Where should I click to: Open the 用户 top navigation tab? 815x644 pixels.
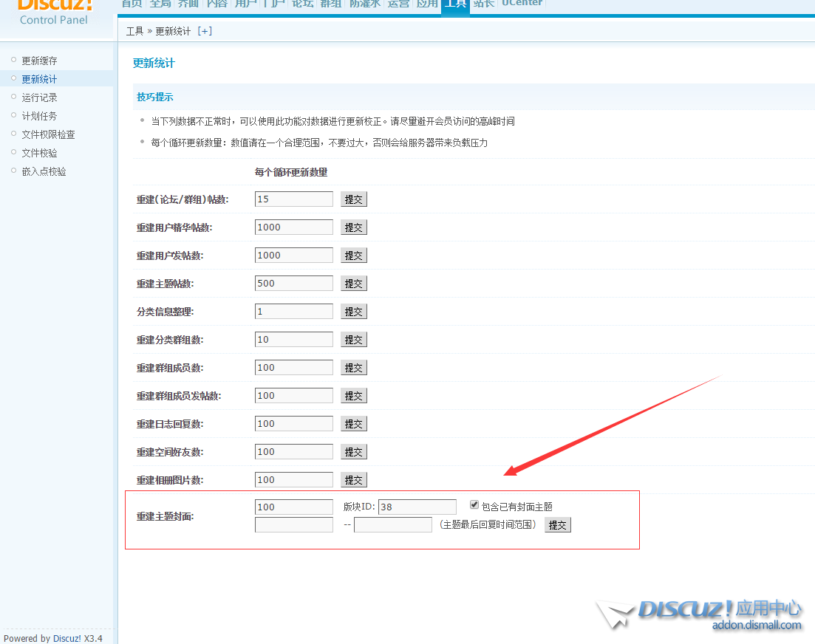(x=245, y=4)
